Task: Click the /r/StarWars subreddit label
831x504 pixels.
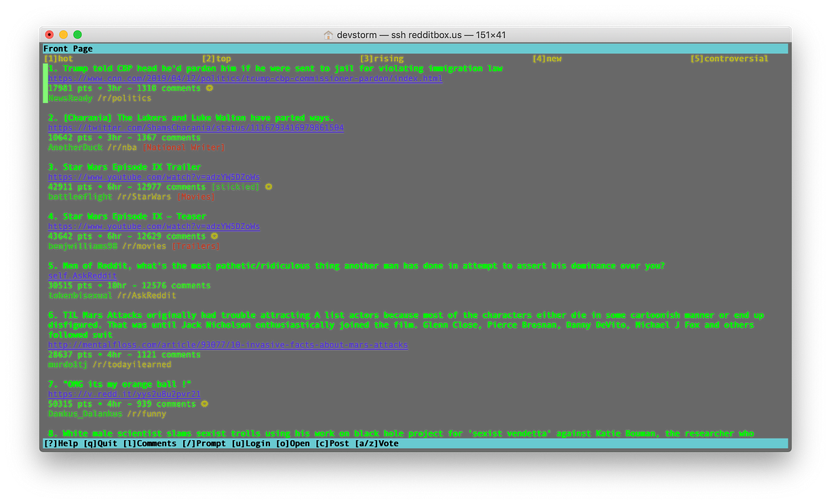Action: click(144, 197)
